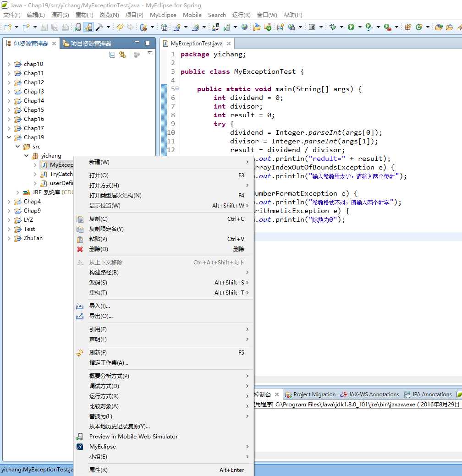Open the hammer build dropdown arrow
Screen dimensions: 462x476
click(108, 27)
